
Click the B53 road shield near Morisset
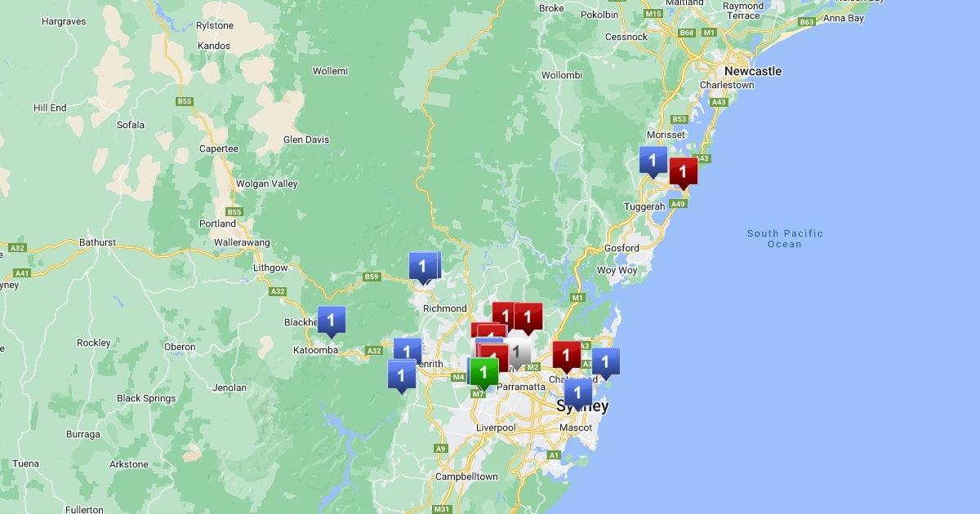680,118
